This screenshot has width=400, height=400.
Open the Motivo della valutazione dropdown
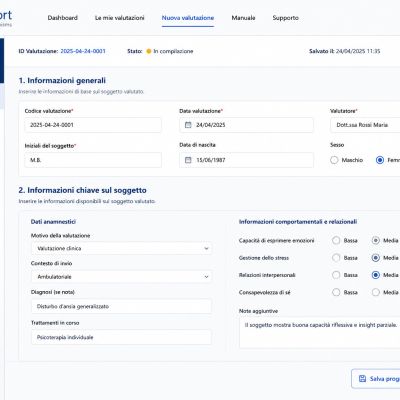pyautogui.click(x=122, y=248)
